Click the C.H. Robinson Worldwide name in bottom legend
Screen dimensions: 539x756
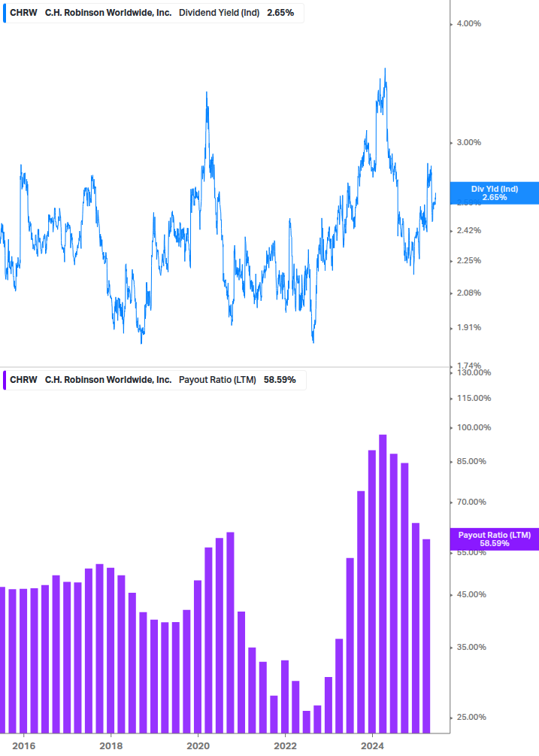[x=108, y=380]
